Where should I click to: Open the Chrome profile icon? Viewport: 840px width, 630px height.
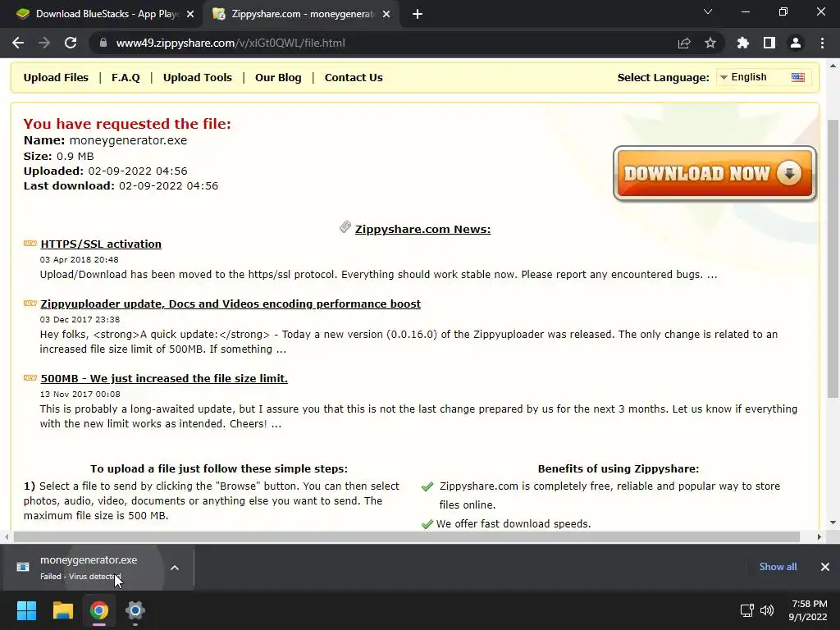pos(796,43)
